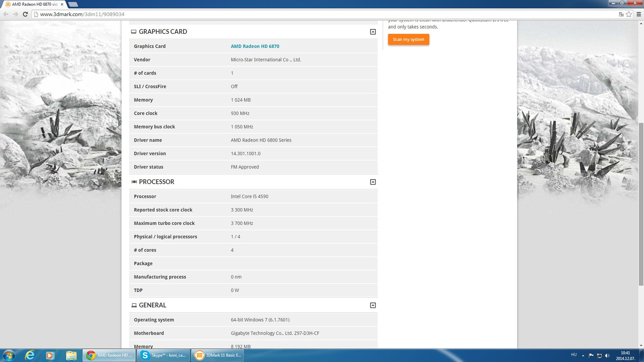Switch to the Skype taskbar window

(163, 355)
